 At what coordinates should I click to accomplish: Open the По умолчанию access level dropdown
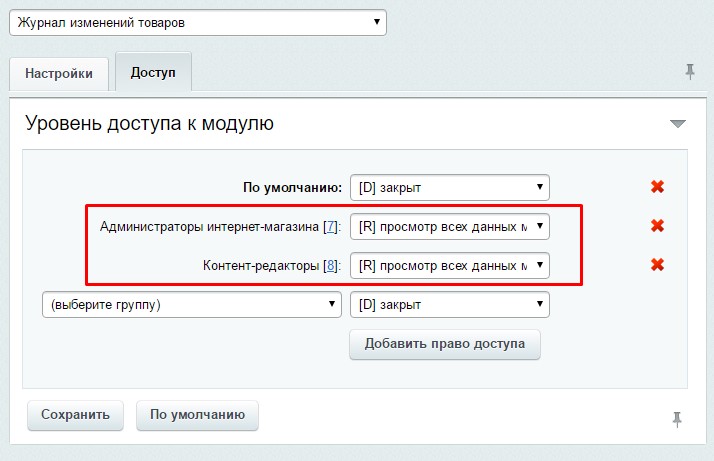tap(449, 187)
